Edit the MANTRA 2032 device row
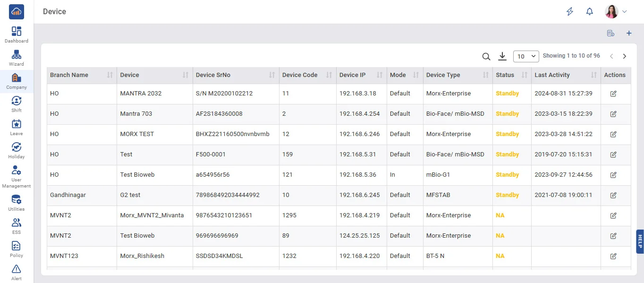This screenshot has width=644, height=283. click(613, 94)
